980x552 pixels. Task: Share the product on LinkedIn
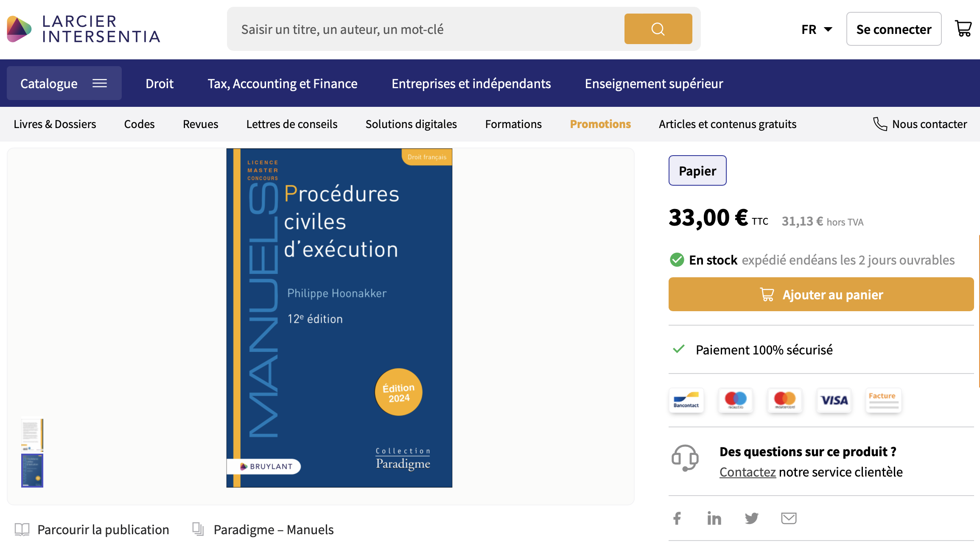(714, 518)
